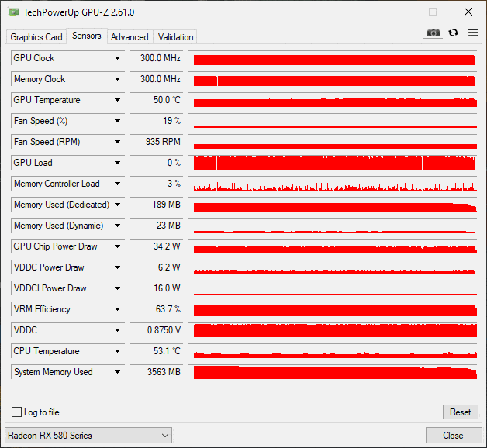This screenshot has width=487, height=448.
Task: Click the System Memory Used graph
Action: pos(333,372)
